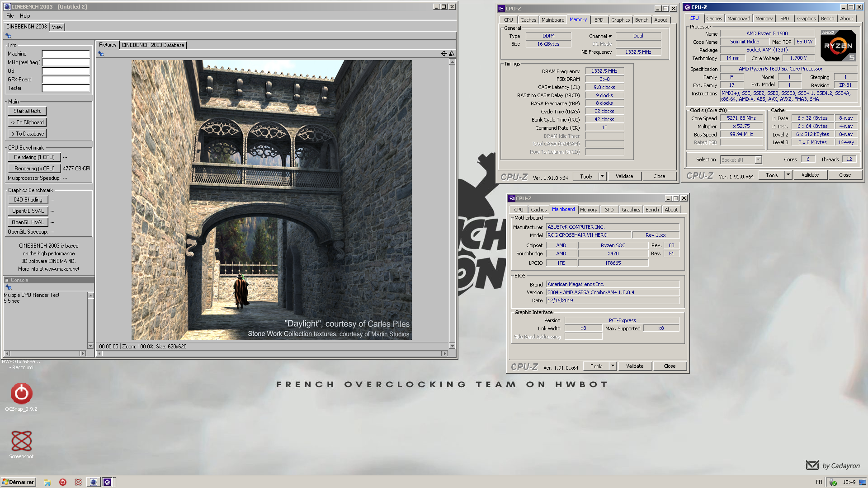The height and width of the screenshot is (488, 868).
Task: Click Validate in Mainboard CPU-Z window
Action: point(635,366)
